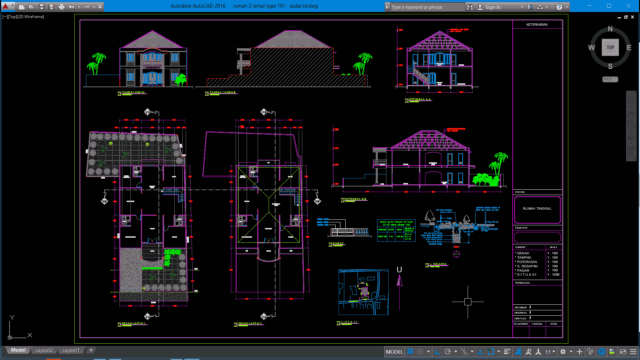The height and width of the screenshot is (360, 640).
Task: Expand the polar tracking angle dropdown
Action: point(456,352)
